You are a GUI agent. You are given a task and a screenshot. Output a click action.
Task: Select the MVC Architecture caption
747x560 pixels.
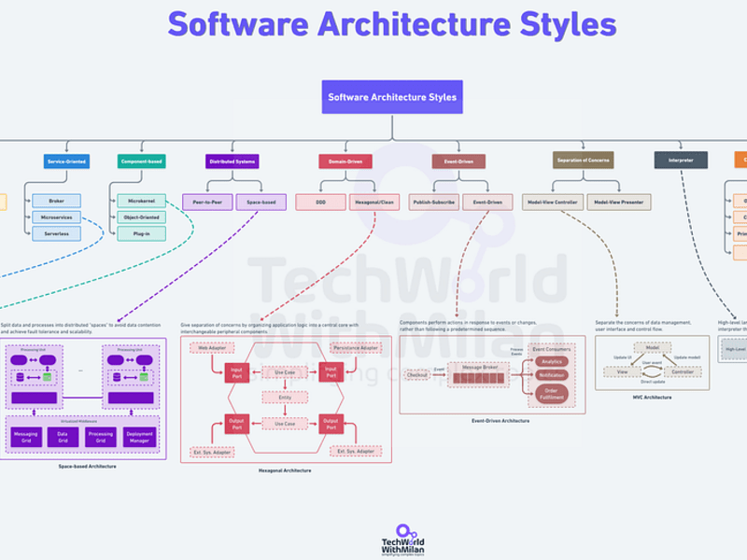tap(652, 398)
